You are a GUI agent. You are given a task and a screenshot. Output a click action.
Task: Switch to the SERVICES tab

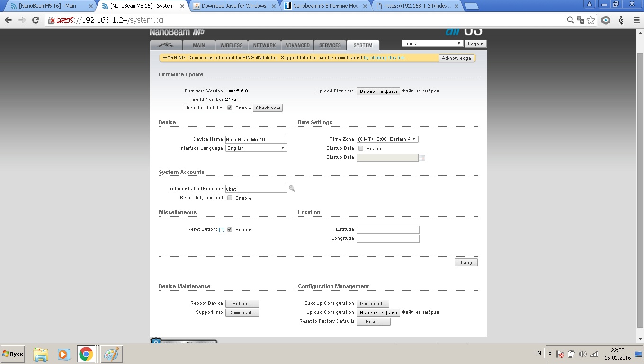click(330, 45)
